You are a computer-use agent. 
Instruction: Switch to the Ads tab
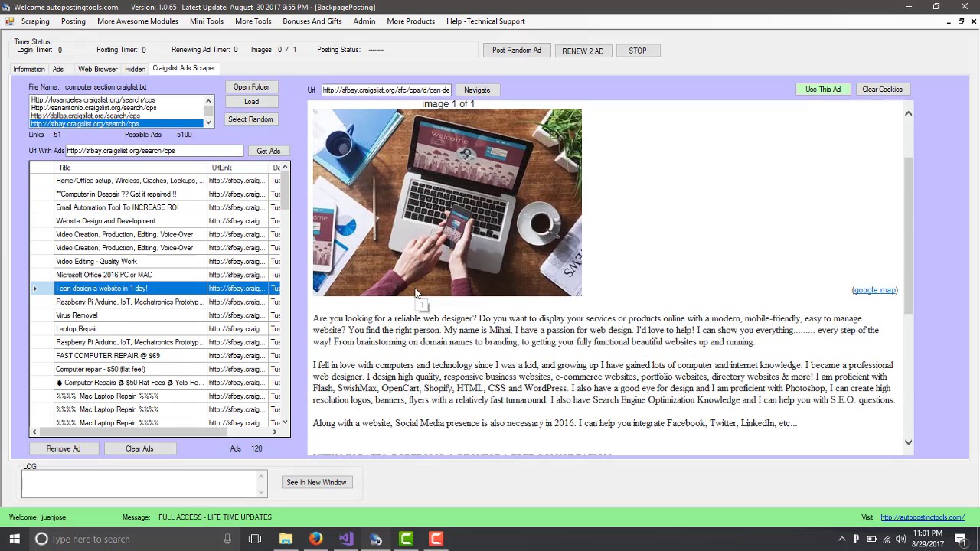coord(58,69)
